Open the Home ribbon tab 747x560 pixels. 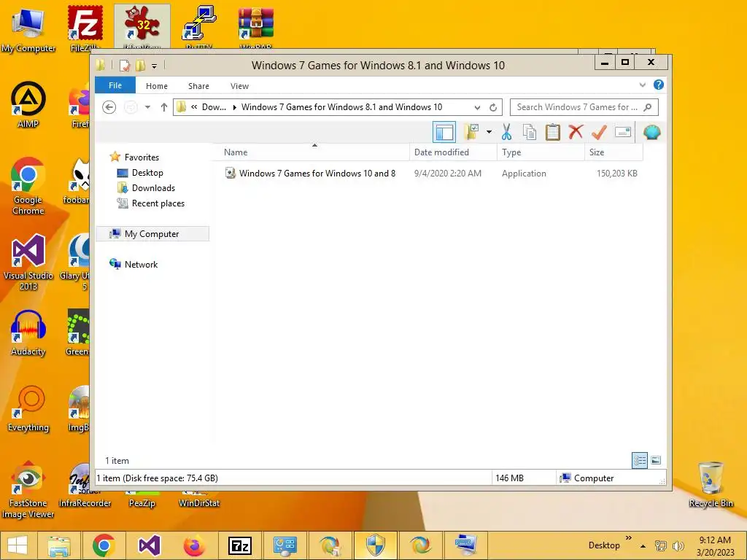[157, 86]
